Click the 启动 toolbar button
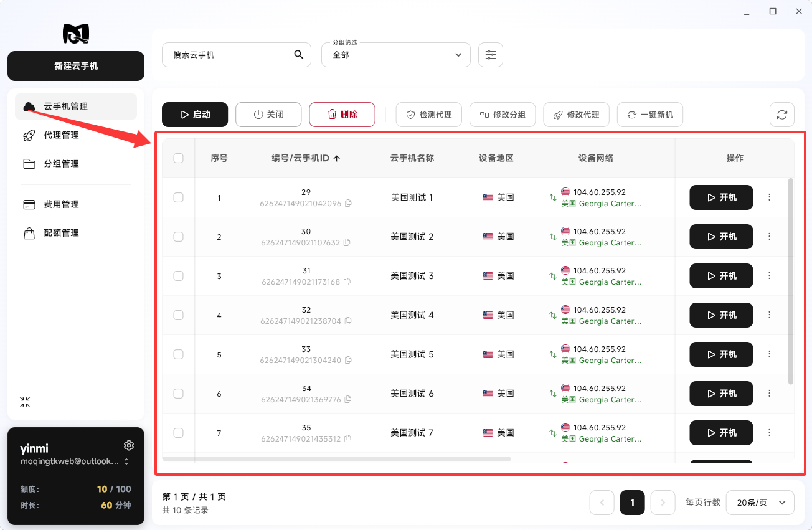 tap(195, 115)
